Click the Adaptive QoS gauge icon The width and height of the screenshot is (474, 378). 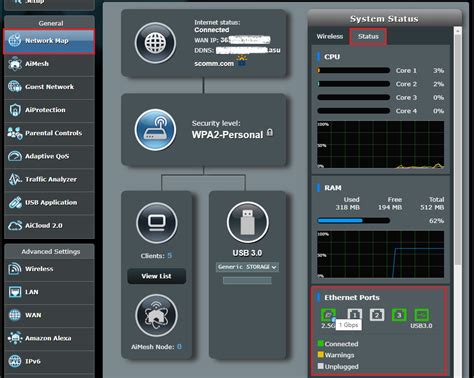(x=15, y=156)
